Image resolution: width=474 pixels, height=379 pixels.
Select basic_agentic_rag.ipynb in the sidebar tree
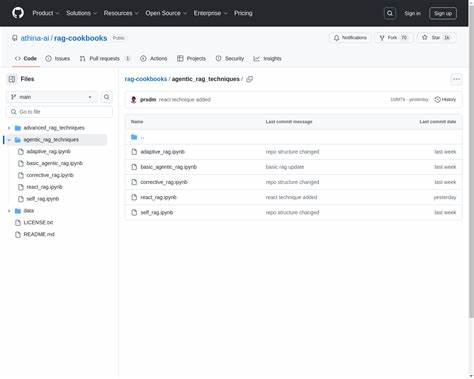[x=55, y=163]
